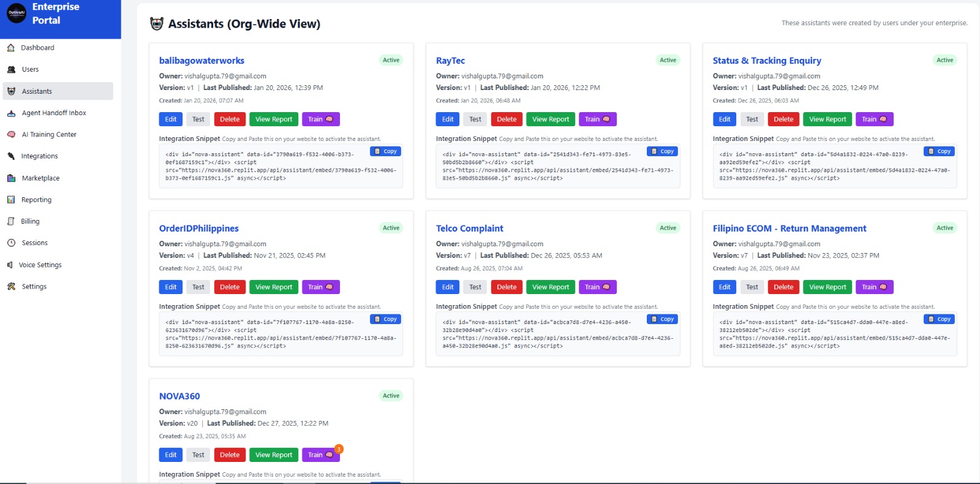Delete Filipino ECOM - Return Management assistant
980x484 pixels.
[x=783, y=287]
